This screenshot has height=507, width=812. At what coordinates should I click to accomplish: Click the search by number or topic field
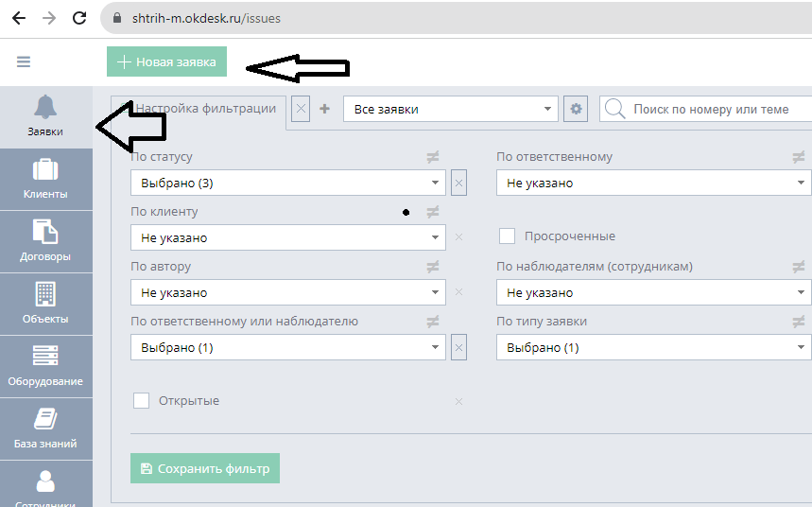[x=709, y=109]
